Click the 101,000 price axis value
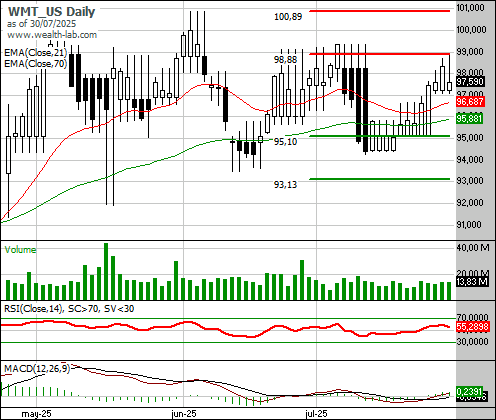This screenshot has height=420, width=496. (x=470, y=8)
